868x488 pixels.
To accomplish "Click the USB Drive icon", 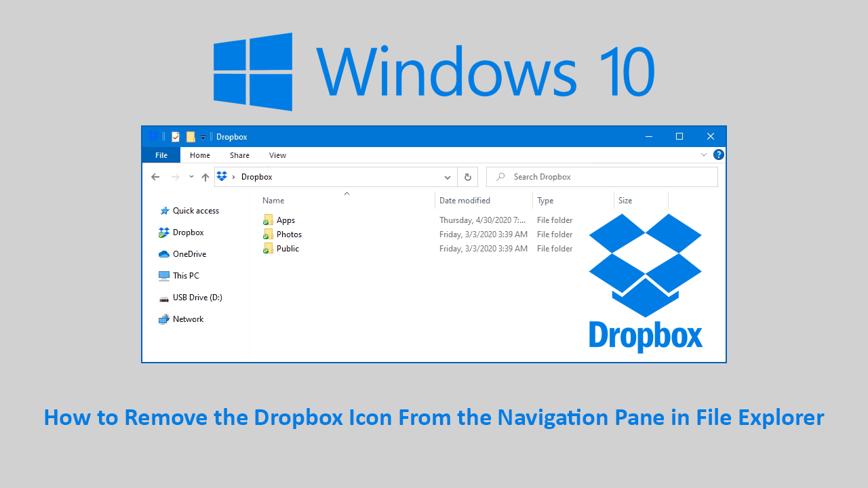I will (x=164, y=298).
